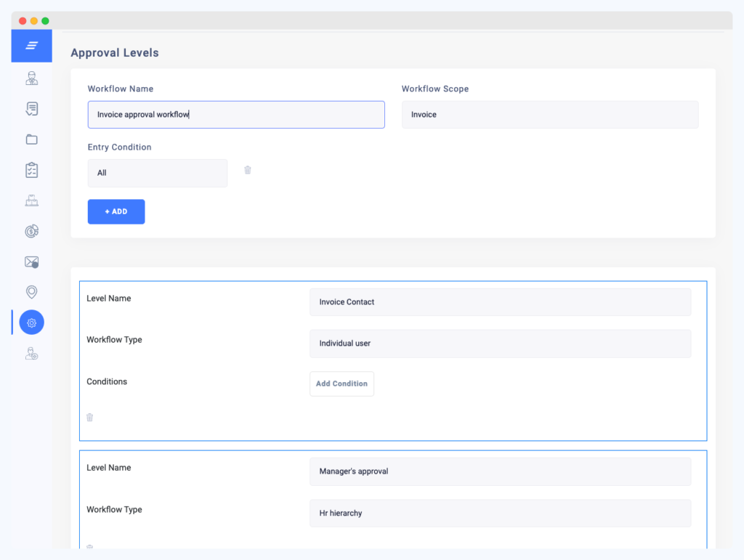Open the Documents sidebar icon
This screenshot has width=744, height=560.
pos(31,108)
